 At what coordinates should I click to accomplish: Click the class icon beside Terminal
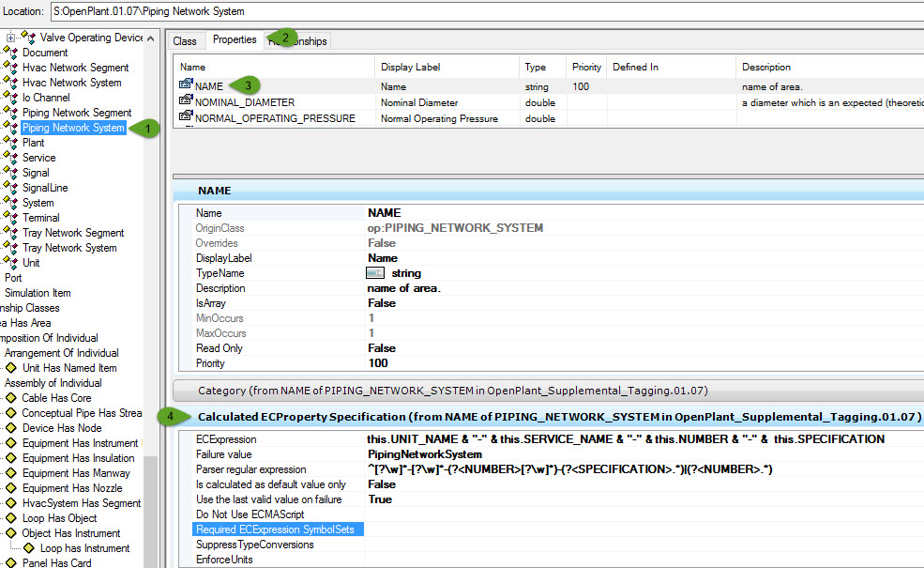coord(10,218)
